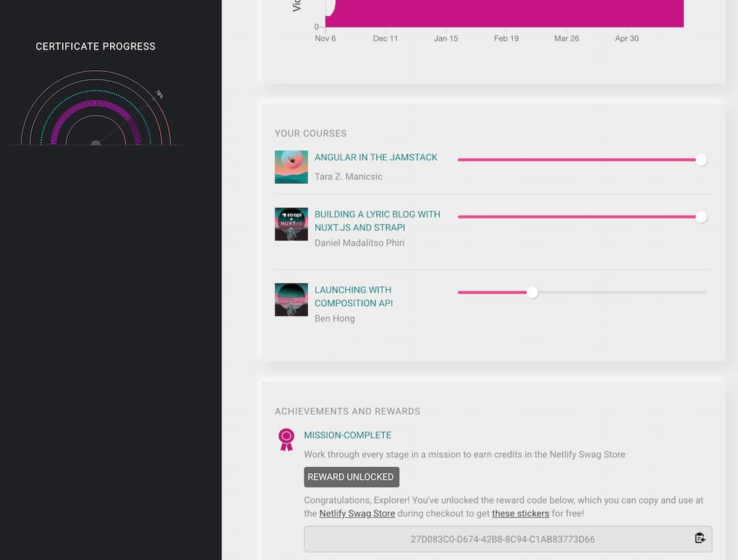Copy the reward code using the clipboard icon
738x560 pixels.
pyautogui.click(x=700, y=539)
